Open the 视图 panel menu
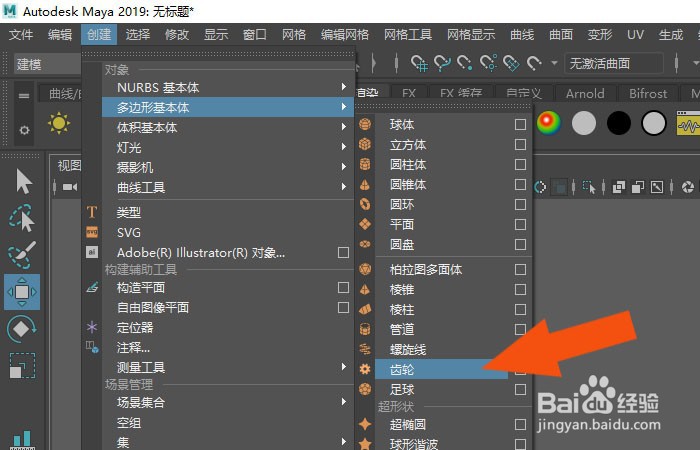 coord(69,166)
